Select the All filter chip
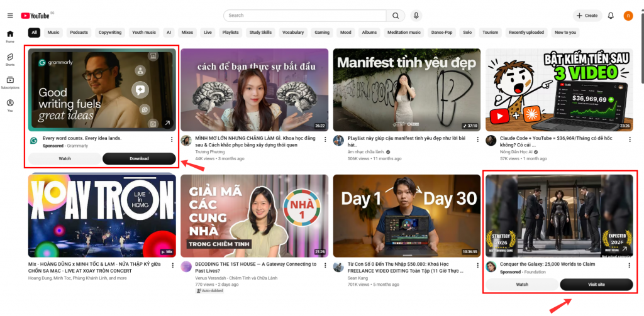The width and height of the screenshot is (644, 316). [34, 33]
